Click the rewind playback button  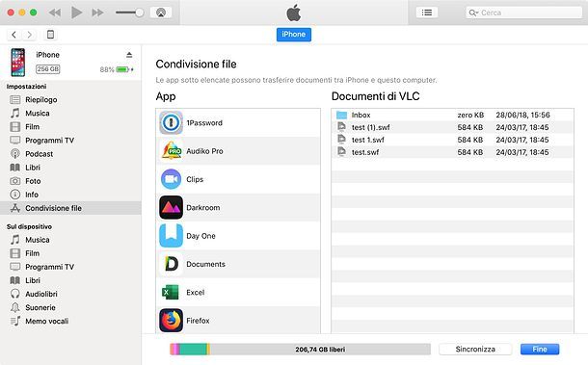[55, 13]
